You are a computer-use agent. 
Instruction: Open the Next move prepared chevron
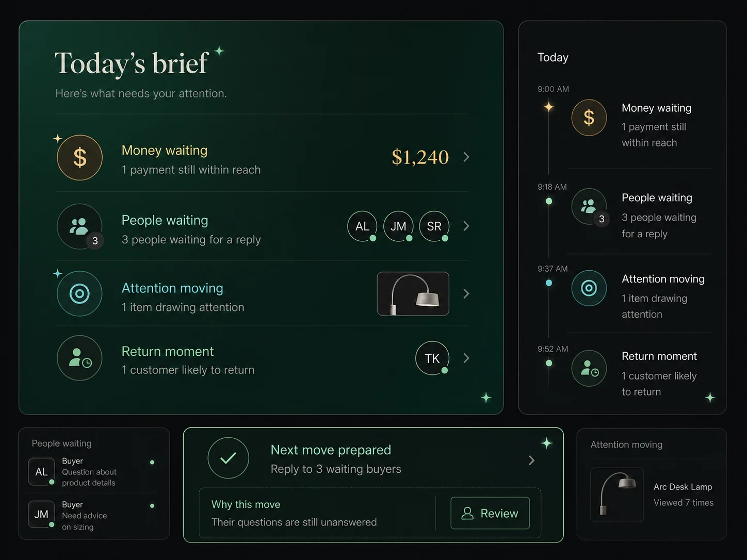(532, 460)
